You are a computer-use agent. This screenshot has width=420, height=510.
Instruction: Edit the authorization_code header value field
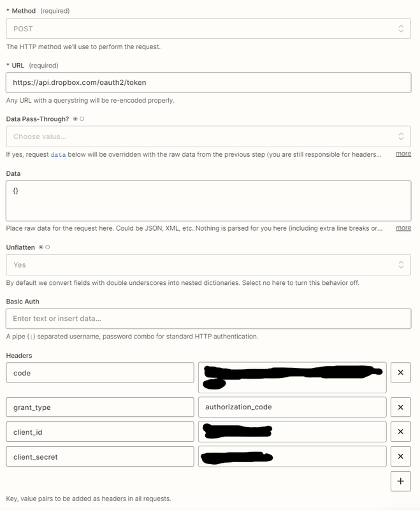[292, 407]
